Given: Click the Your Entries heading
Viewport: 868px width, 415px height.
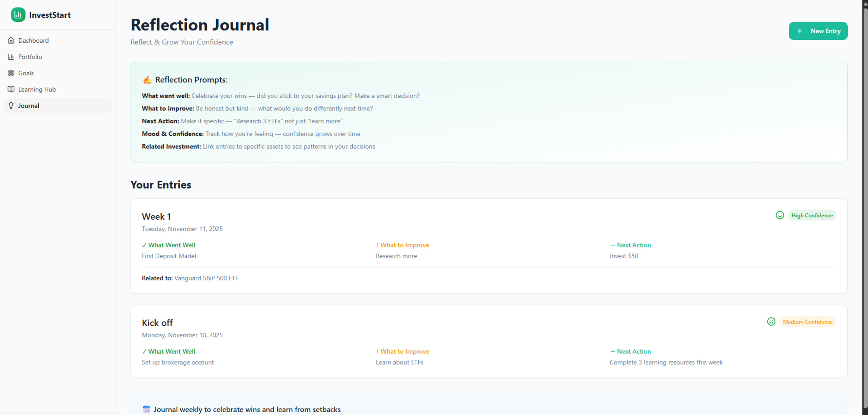Looking at the screenshot, I should point(161,184).
